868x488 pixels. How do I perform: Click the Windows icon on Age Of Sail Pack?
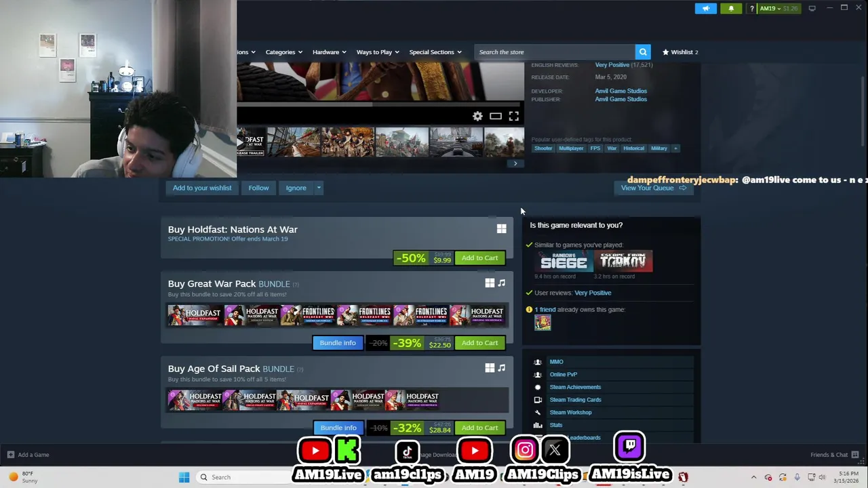pos(490,368)
